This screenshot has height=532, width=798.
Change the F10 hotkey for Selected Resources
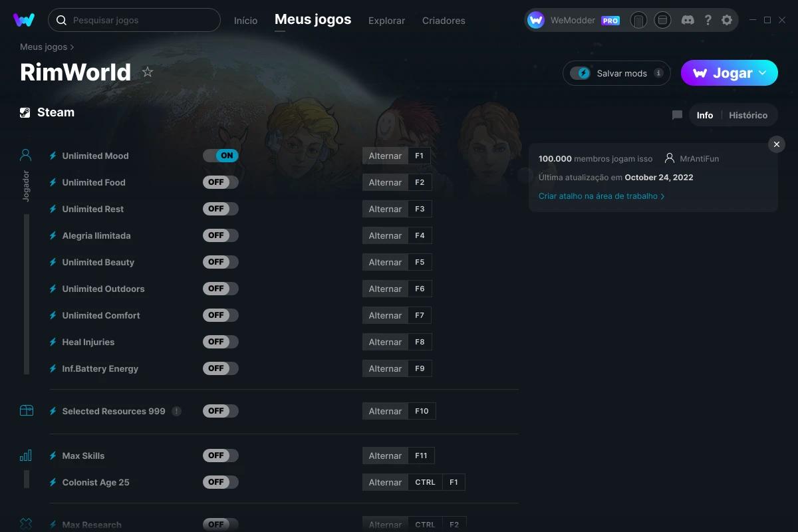(422, 411)
